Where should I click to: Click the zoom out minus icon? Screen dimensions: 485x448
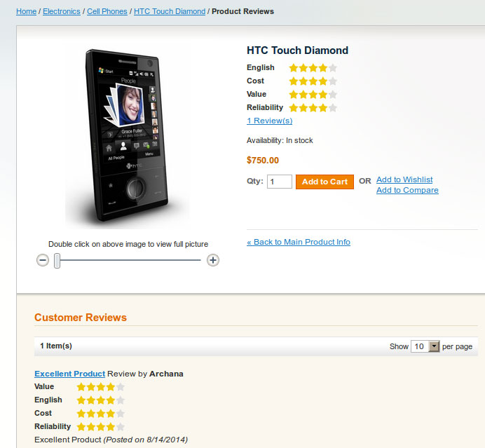coord(43,260)
